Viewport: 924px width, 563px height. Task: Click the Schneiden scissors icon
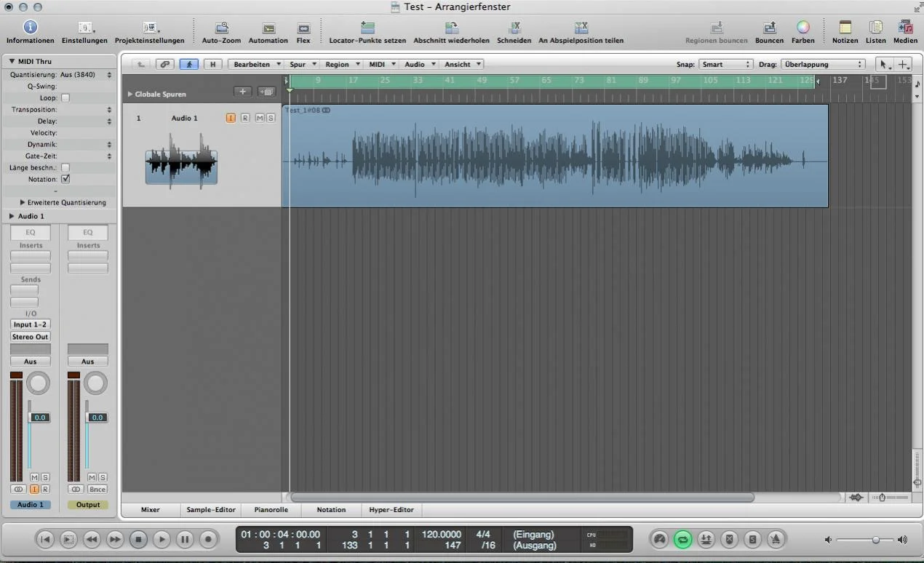(514, 28)
